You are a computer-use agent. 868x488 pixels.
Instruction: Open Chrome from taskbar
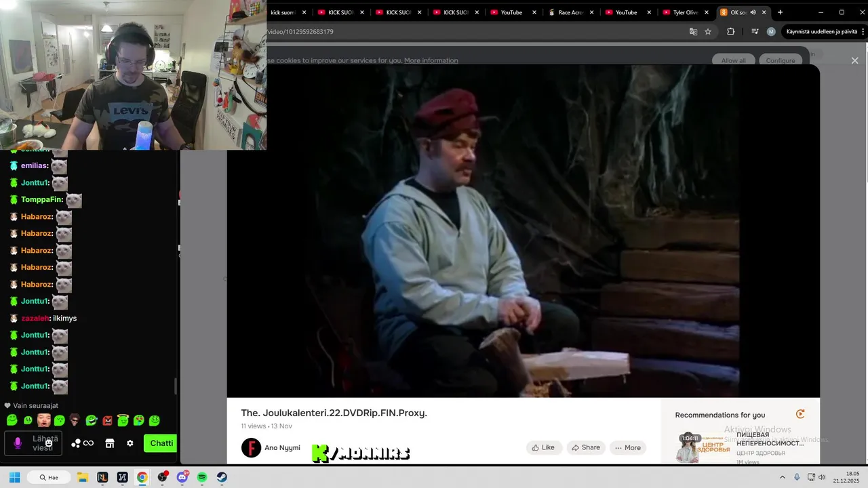pos(142,477)
